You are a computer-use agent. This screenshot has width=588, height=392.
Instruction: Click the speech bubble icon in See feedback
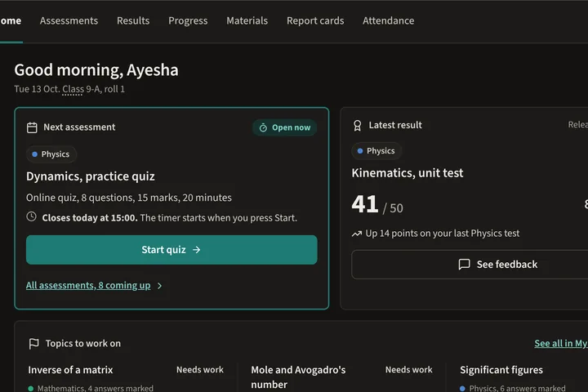point(464,265)
